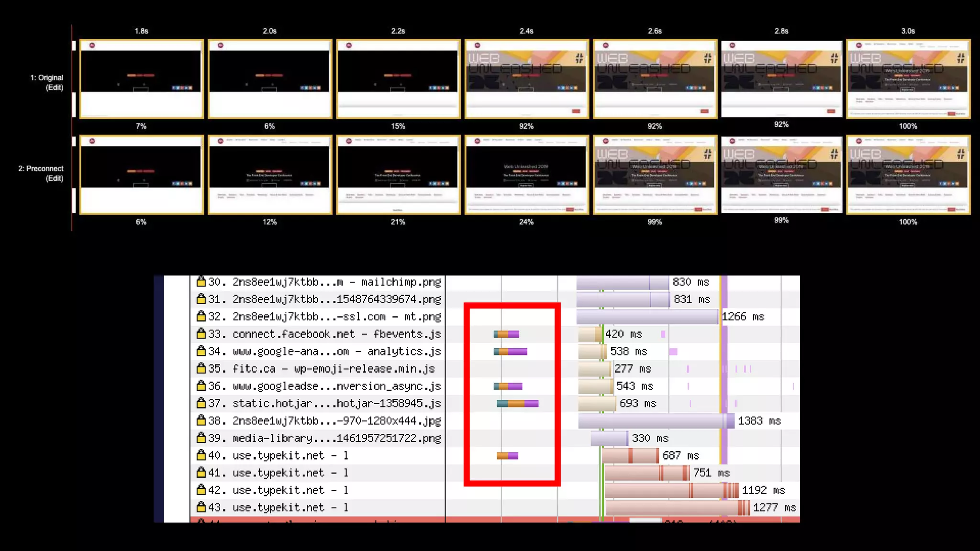This screenshot has width=980, height=551.
Task: Click lock icon on row 37 hotjar
Action: [201, 403]
